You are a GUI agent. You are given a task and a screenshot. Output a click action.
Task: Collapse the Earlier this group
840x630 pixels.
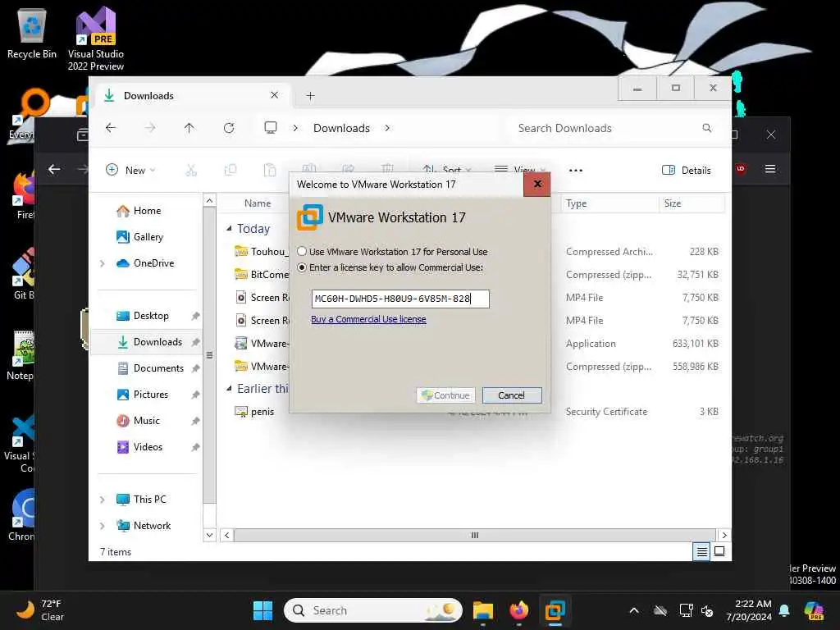click(230, 388)
